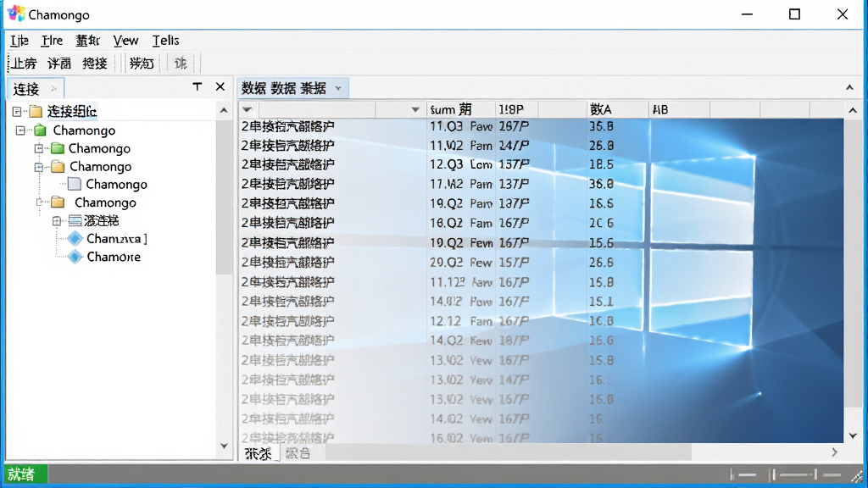Open the second column header dropdown arrow

tap(415, 109)
